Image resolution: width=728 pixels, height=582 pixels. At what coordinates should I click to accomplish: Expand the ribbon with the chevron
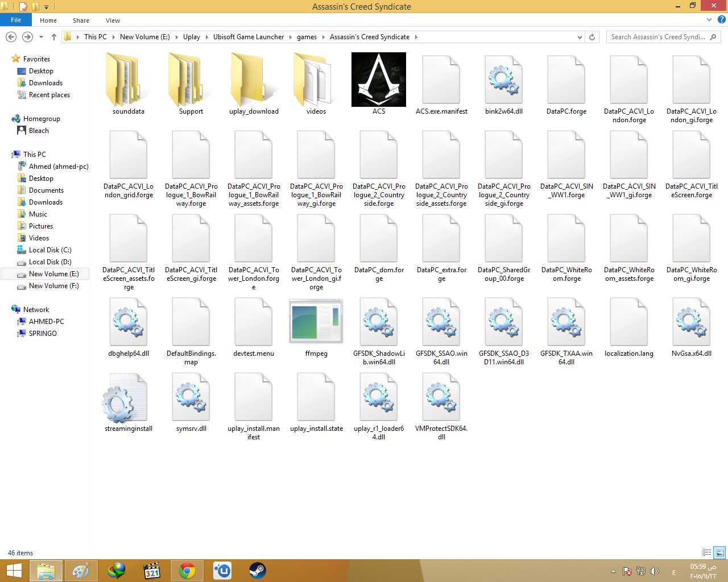(x=709, y=20)
